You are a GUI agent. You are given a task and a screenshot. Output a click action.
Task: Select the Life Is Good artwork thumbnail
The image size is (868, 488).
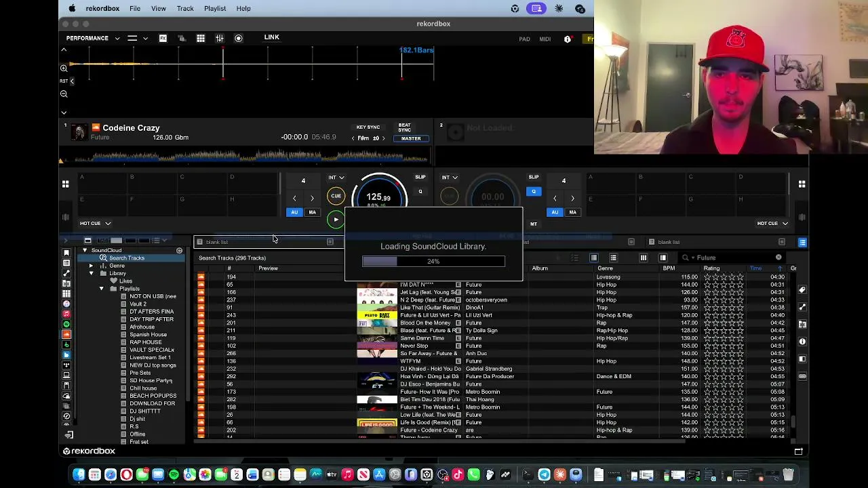(377, 423)
